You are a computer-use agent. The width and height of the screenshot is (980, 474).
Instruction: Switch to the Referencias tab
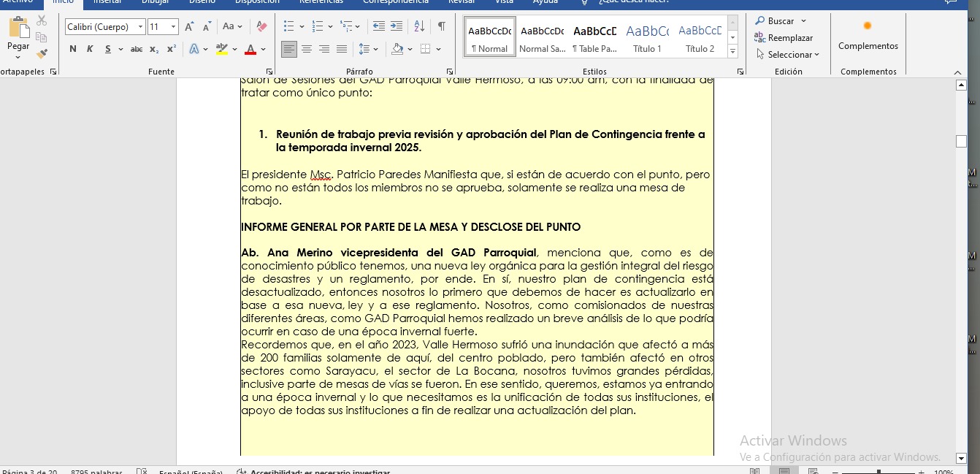[x=321, y=2]
